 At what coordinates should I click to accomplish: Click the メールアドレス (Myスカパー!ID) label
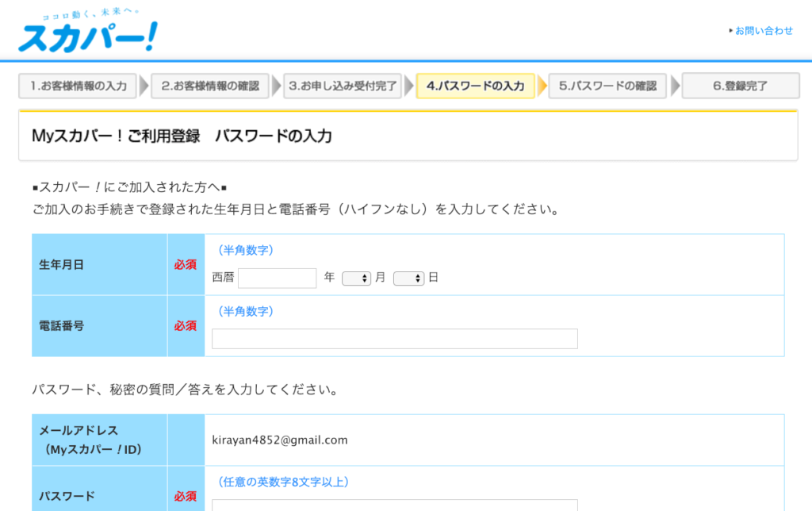coord(90,440)
